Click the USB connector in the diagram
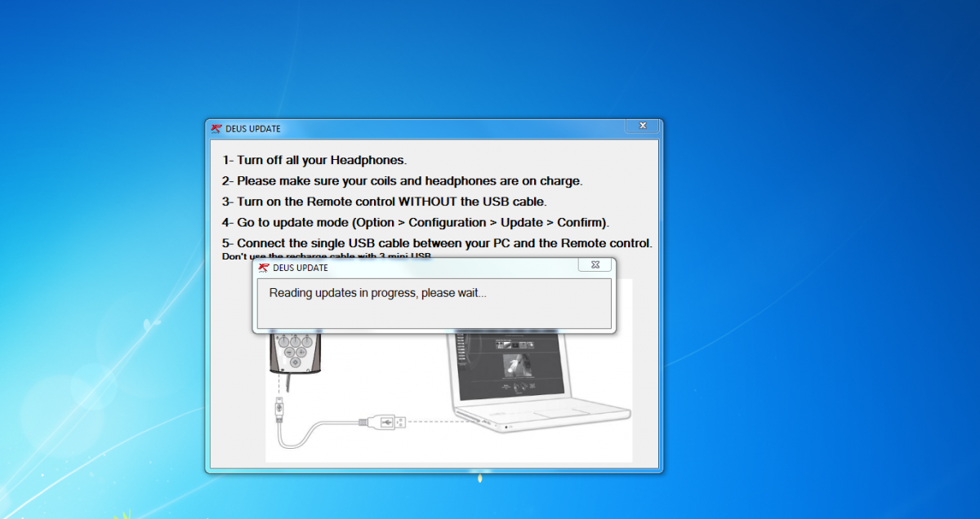 [381, 422]
